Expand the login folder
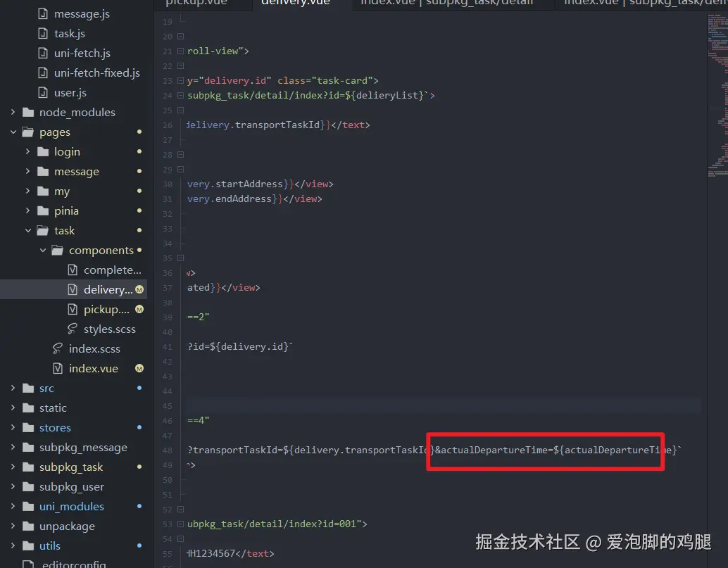The height and width of the screenshot is (568, 728). tap(28, 152)
